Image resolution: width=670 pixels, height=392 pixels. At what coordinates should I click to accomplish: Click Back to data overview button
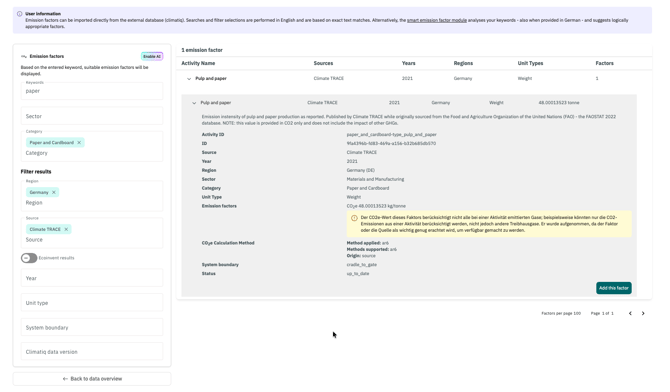(92, 379)
